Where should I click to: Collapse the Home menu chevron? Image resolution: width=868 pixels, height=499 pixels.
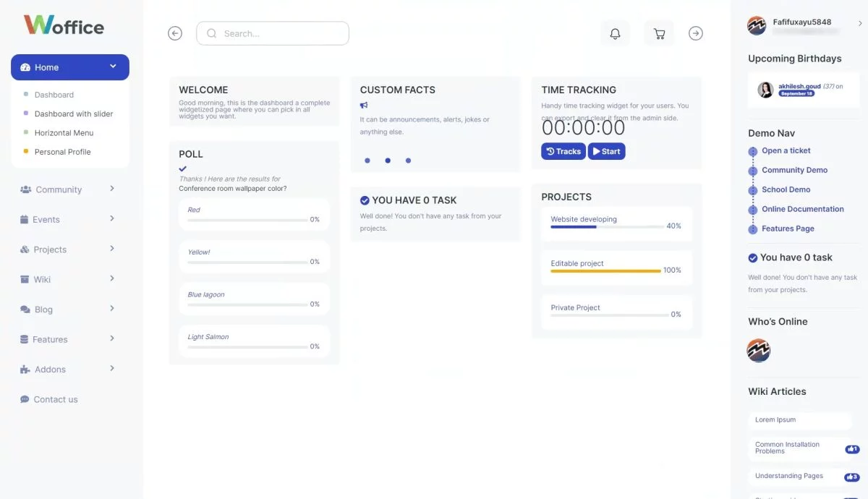(114, 66)
